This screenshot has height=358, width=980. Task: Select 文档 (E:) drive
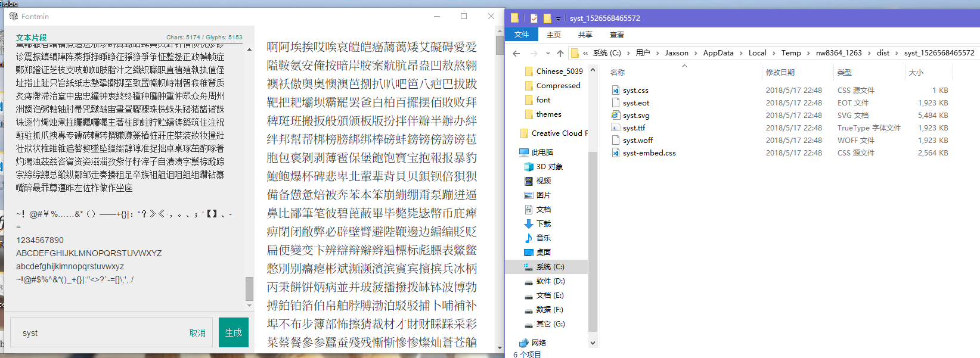(544, 295)
